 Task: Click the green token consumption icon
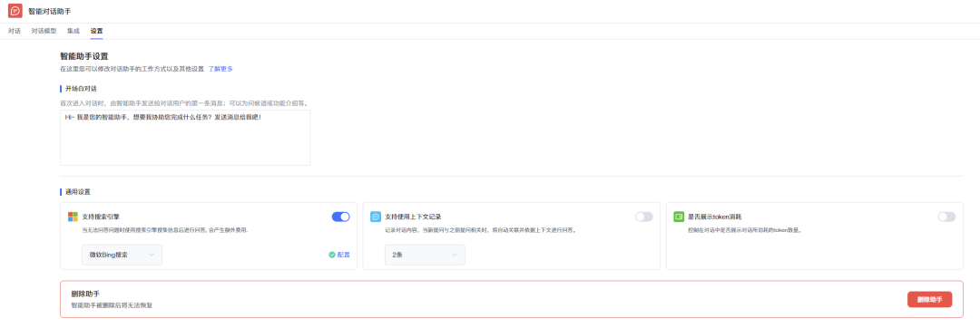coord(679,217)
